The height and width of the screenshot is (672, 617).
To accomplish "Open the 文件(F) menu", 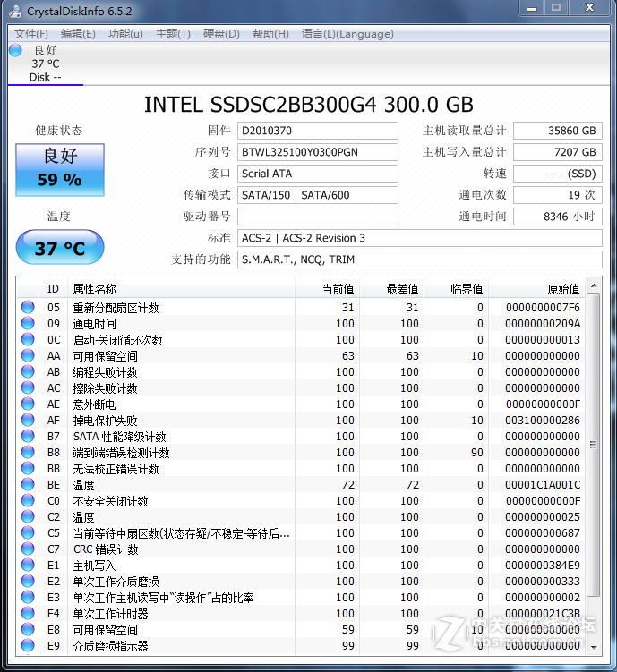I will click(30, 34).
